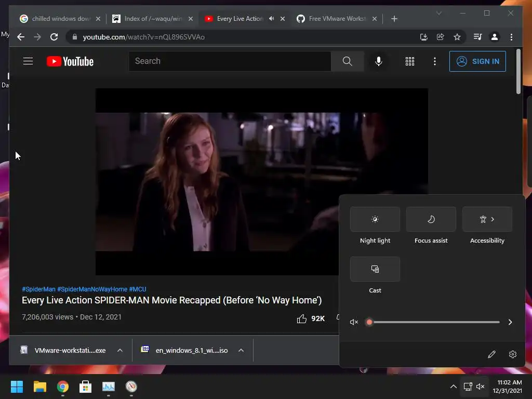The image size is (532, 399).
Task: Open Chrome media controls
Action: point(478,37)
